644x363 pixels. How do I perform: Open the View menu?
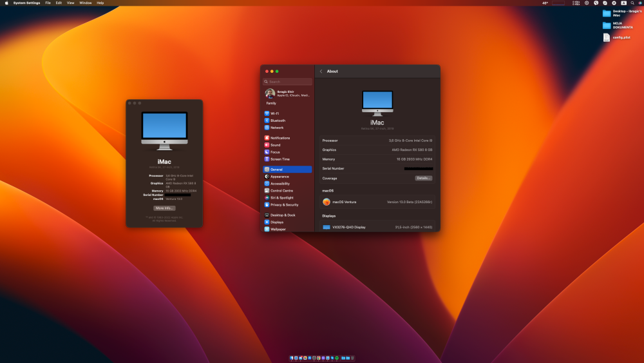[x=71, y=3]
